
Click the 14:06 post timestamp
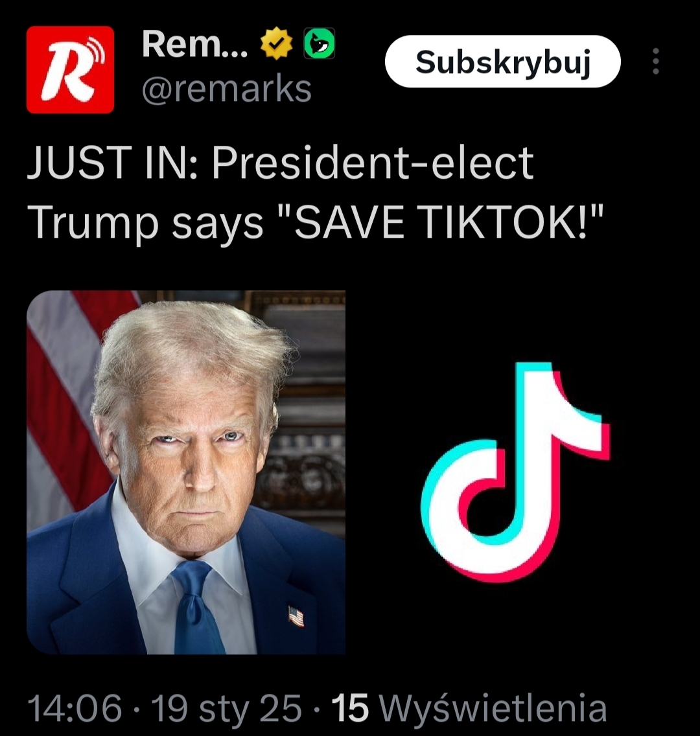click(x=75, y=707)
